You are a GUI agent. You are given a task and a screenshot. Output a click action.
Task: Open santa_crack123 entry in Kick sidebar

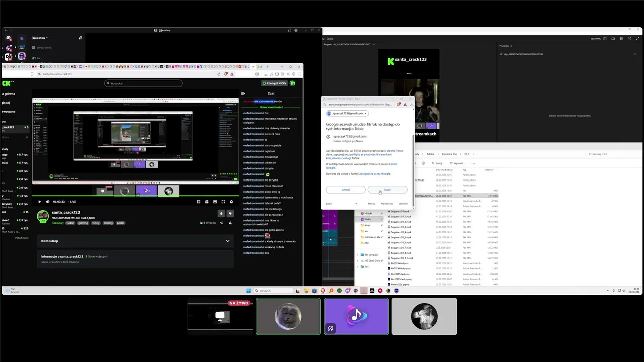click(15, 128)
